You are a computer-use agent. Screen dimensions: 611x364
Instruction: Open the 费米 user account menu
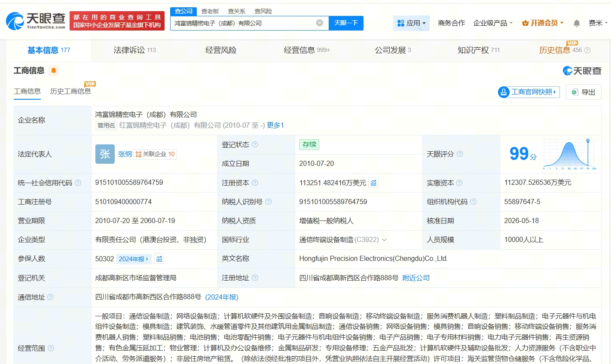click(x=598, y=23)
